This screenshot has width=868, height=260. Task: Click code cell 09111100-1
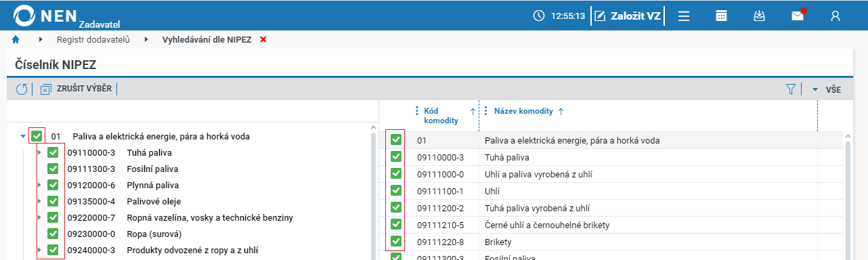[441, 191]
